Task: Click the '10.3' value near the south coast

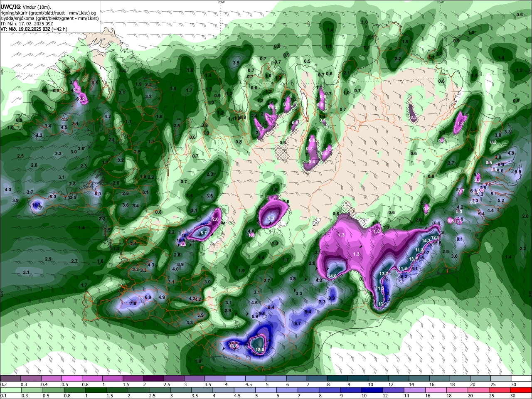Action: (x=234, y=346)
